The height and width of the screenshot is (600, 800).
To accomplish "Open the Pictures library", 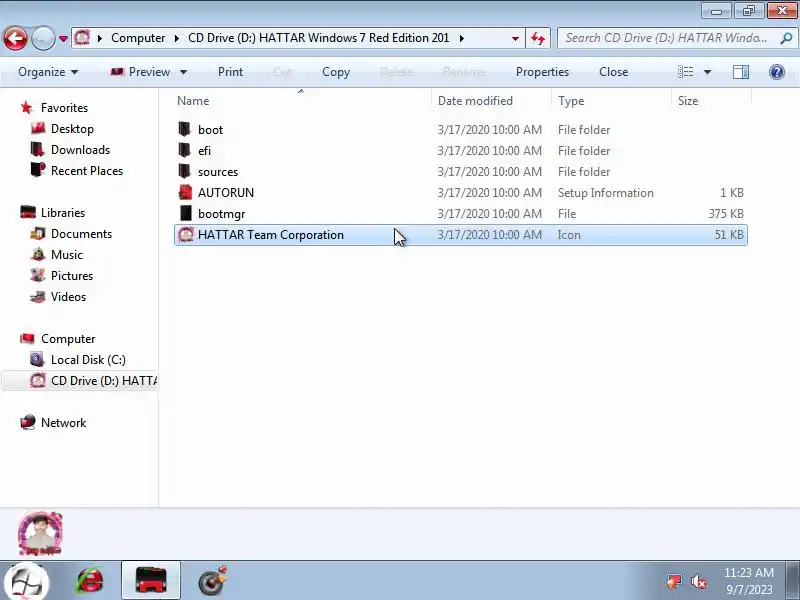I will pyautogui.click(x=71, y=276).
